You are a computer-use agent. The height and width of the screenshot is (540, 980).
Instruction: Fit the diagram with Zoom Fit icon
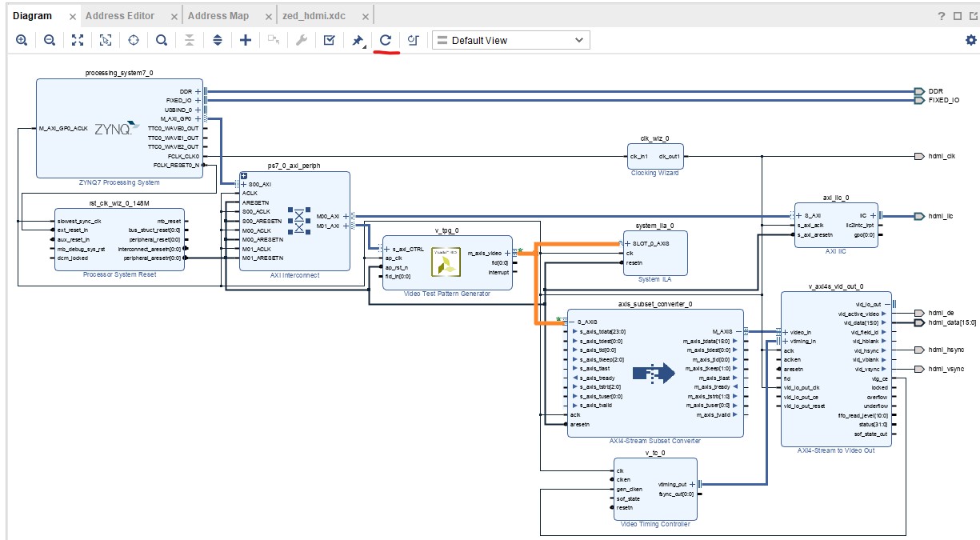click(78, 40)
